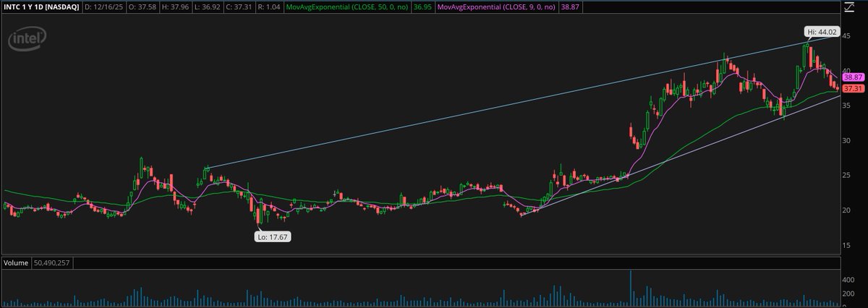Select the volume value 50,490,257
Screen dimensions: 868x308
(53, 265)
